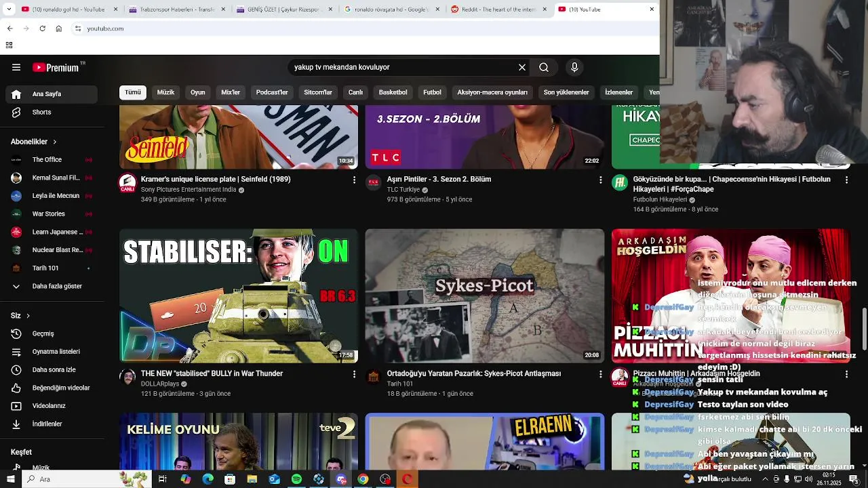Open Daha sonra izle list

pos(52,370)
